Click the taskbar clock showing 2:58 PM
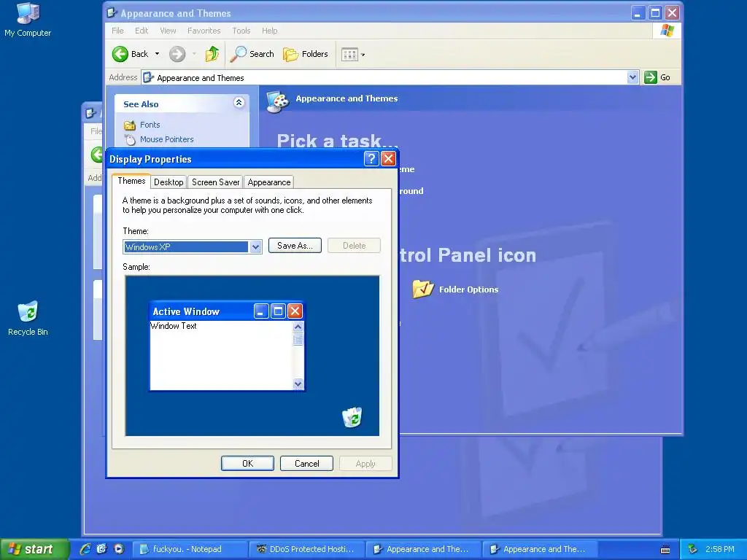This screenshot has width=747, height=560. (720, 549)
